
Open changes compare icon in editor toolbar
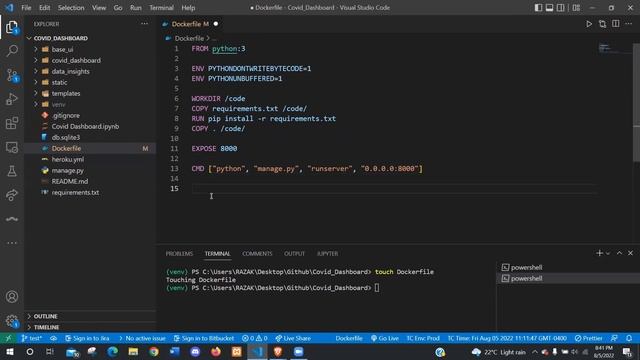coord(602,24)
